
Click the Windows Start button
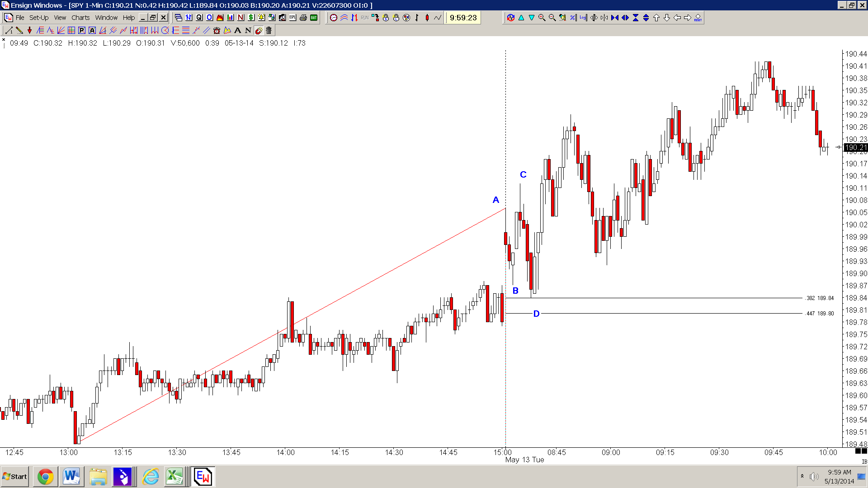pyautogui.click(x=14, y=477)
